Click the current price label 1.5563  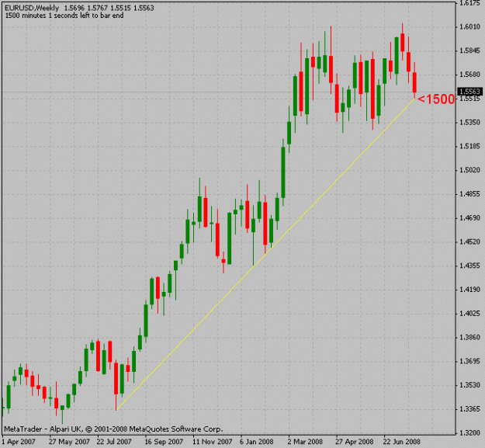[x=469, y=92]
